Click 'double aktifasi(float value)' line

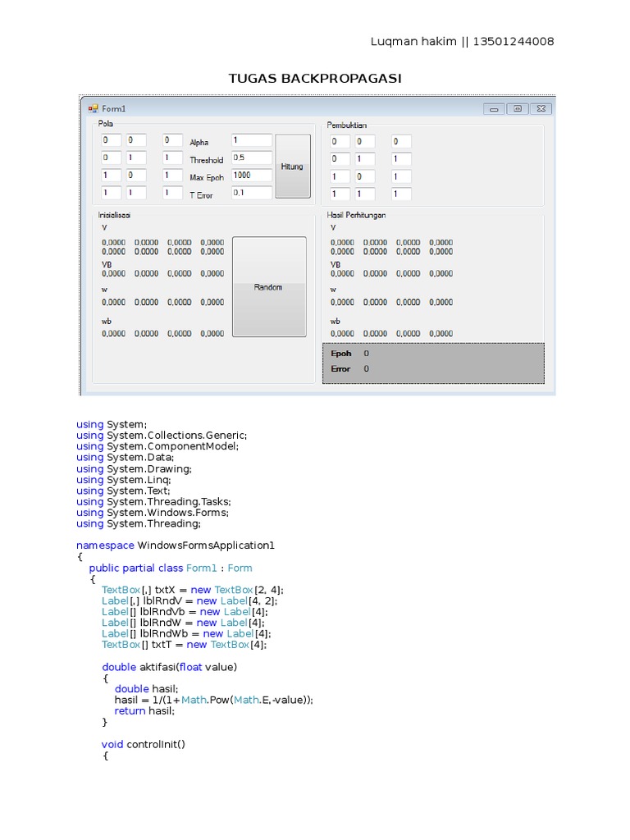point(170,668)
